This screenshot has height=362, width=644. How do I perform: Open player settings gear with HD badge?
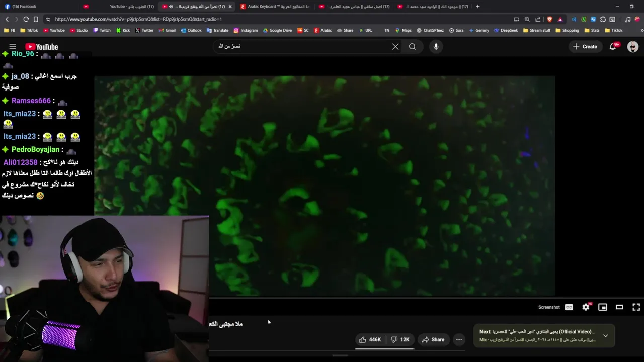pyautogui.click(x=586, y=307)
